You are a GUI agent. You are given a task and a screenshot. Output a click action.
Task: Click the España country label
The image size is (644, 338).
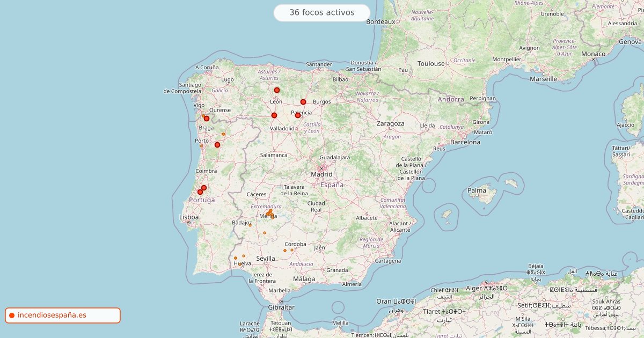point(332,185)
